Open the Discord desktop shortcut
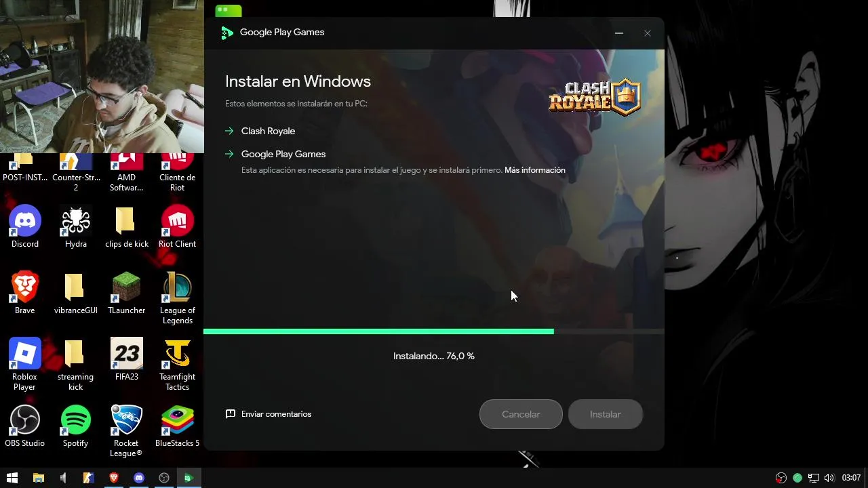868x488 pixels. point(25,226)
